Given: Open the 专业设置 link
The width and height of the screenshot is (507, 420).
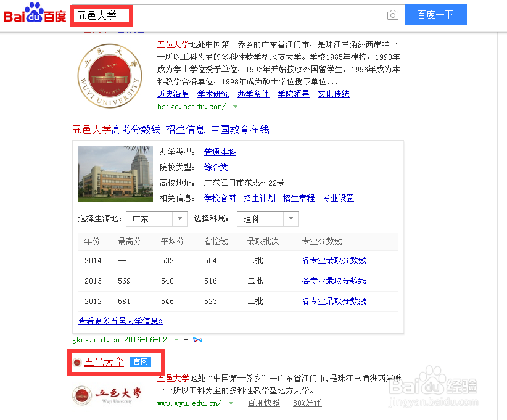Looking at the screenshot, I should (x=338, y=198).
